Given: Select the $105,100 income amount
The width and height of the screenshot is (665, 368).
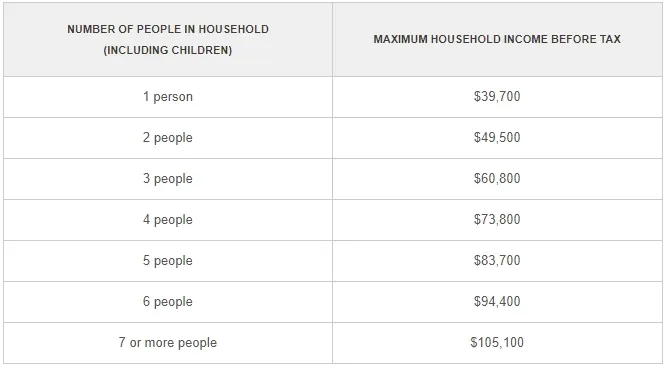Looking at the screenshot, I should tap(497, 342).
